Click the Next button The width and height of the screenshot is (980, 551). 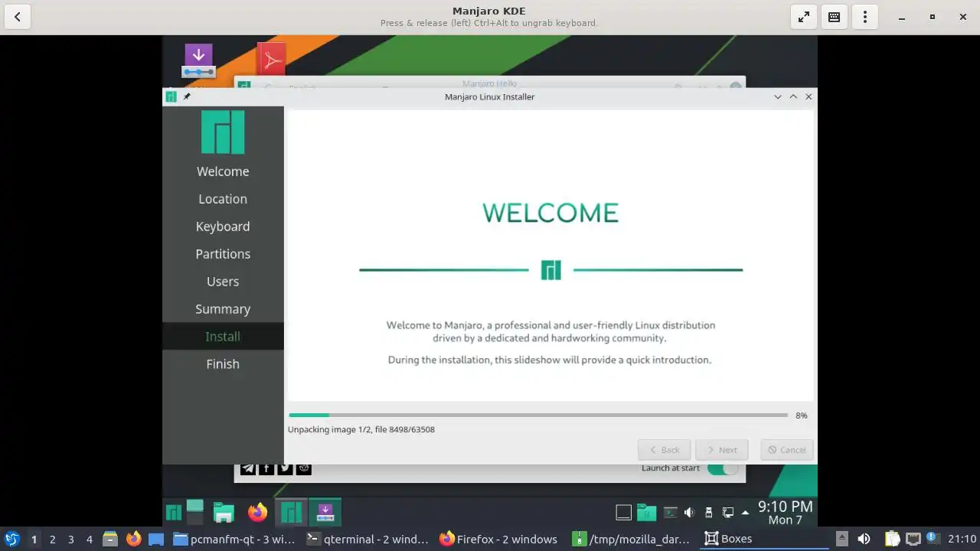tap(721, 450)
